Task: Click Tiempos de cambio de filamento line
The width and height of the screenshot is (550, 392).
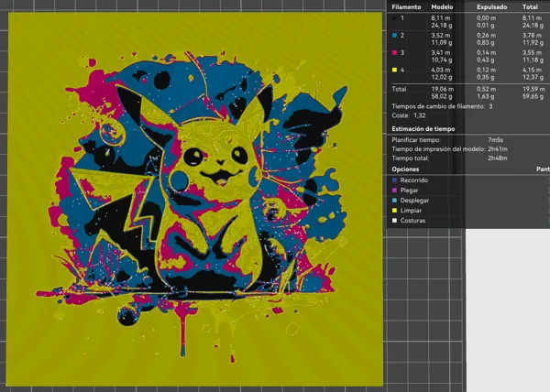Action: point(443,106)
